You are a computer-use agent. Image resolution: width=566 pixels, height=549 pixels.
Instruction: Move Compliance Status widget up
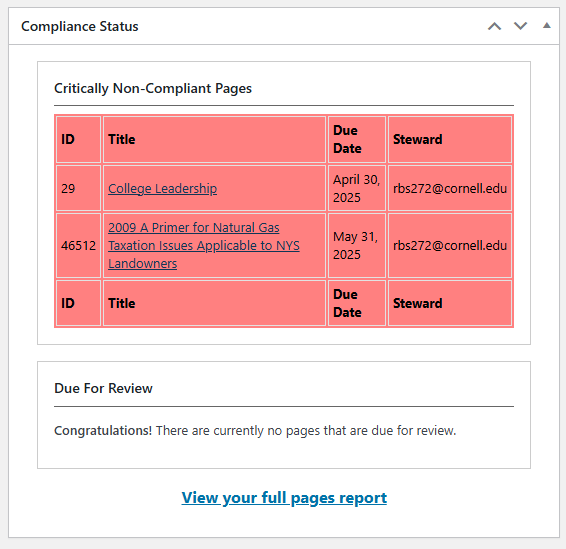point(495,26)
